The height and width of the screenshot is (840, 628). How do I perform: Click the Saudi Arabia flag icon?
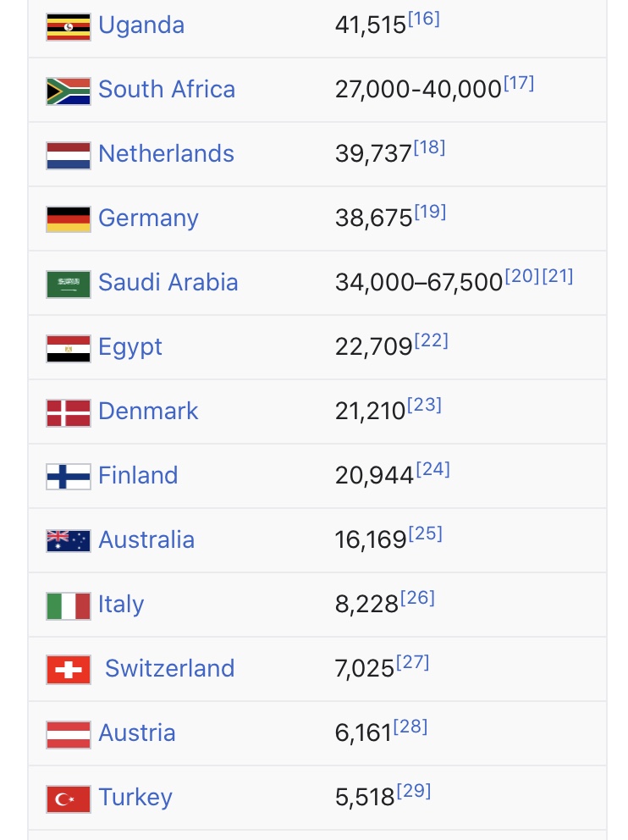(x=69, y=285)
